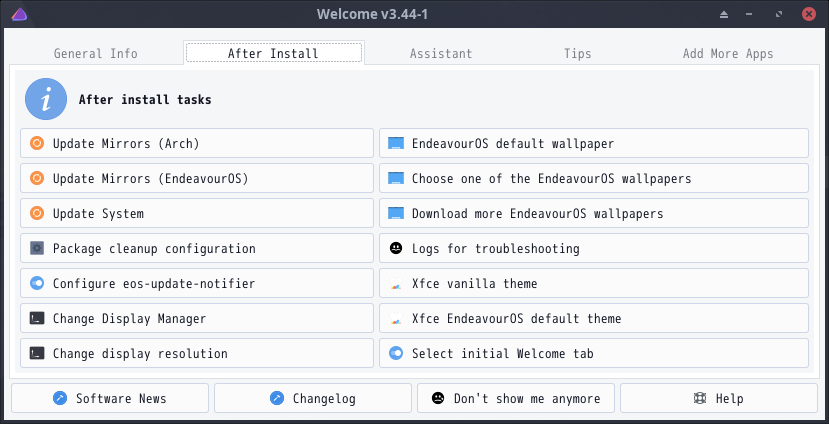Click the terminal icon beside Change Display Manager
The width and height of the screenshot is (829, 424).
coord(37,318)
